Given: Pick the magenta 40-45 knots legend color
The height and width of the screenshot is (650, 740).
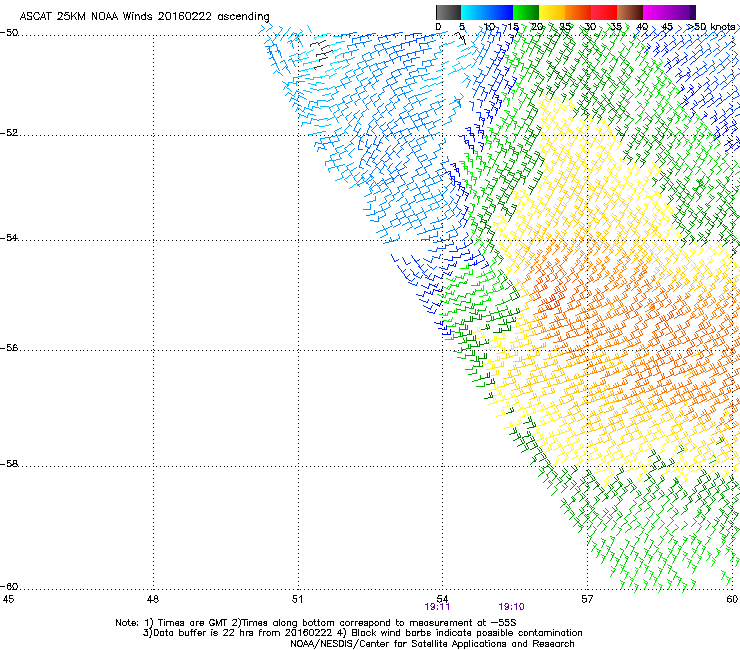Looking at the screenshot, I should (656, 12).
